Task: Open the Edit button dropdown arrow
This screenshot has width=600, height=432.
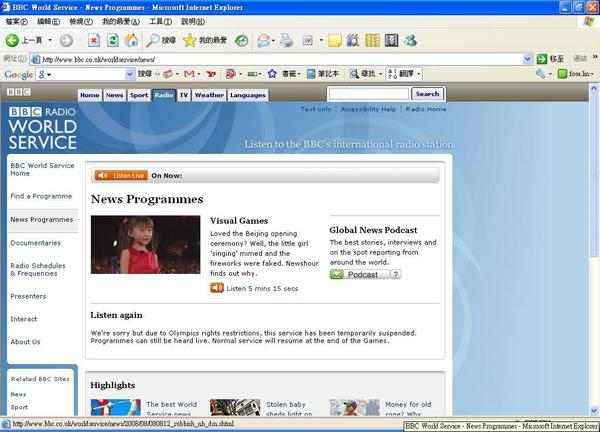Action: [321, 40]
